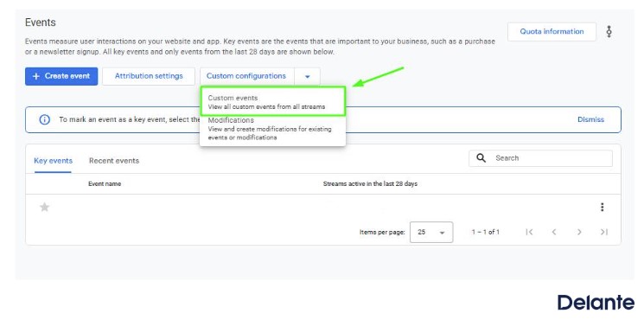Toggle the key event star in the row

[x=44, y=208]
